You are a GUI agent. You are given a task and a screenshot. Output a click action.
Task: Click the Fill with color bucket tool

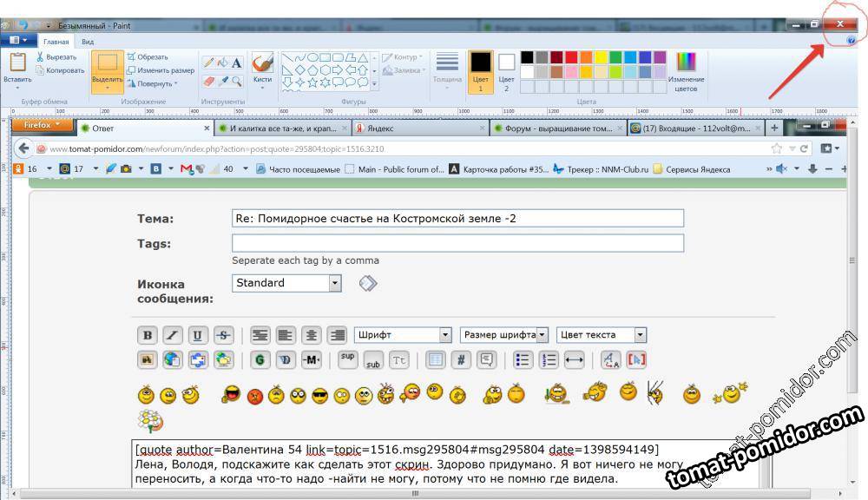point(222,62)
